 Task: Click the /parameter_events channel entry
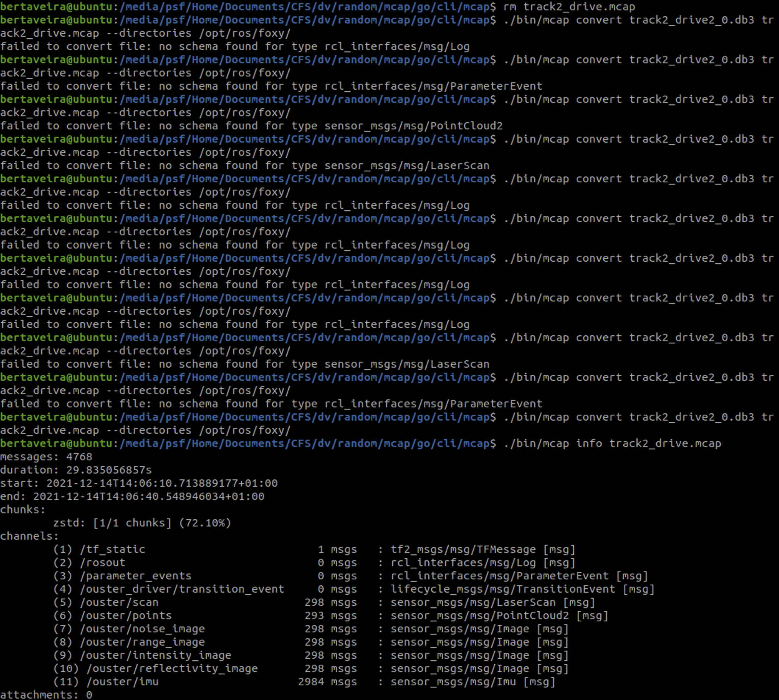tap(135, 576)
